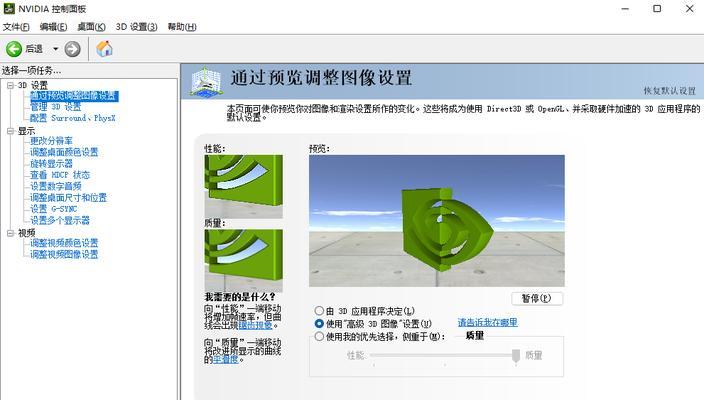Open the Home icon in toolbar

click(x=104, y=48)
